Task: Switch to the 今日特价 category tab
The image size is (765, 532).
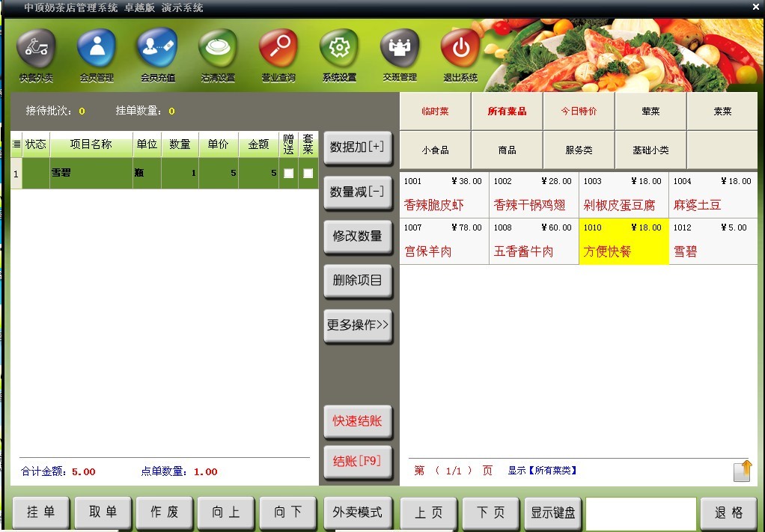Action: [579, 111]
